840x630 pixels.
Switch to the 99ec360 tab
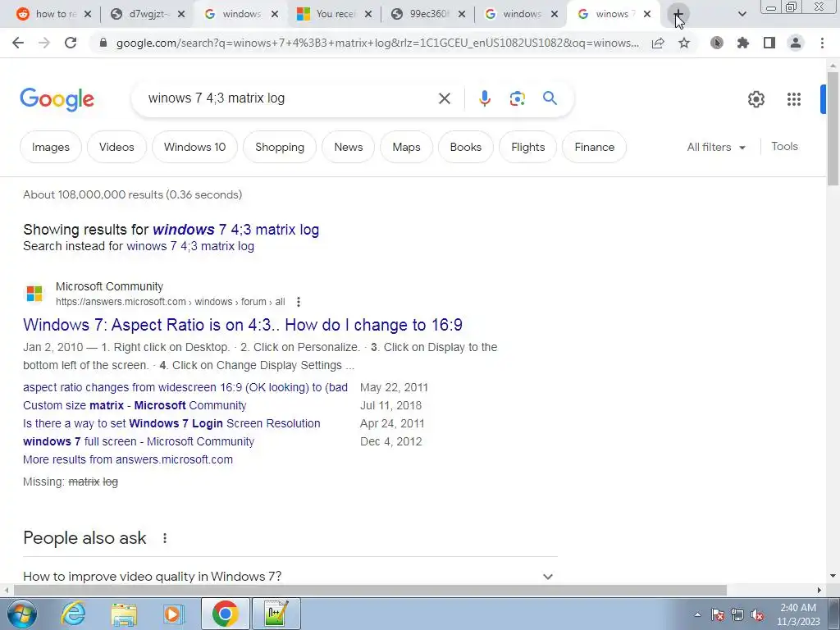[427, 14]
